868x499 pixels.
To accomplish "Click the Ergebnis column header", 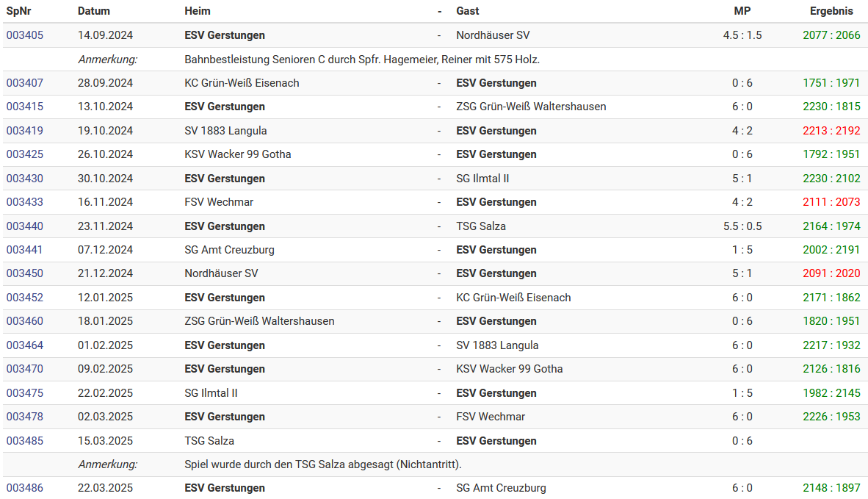I will [x=831, y=11].
